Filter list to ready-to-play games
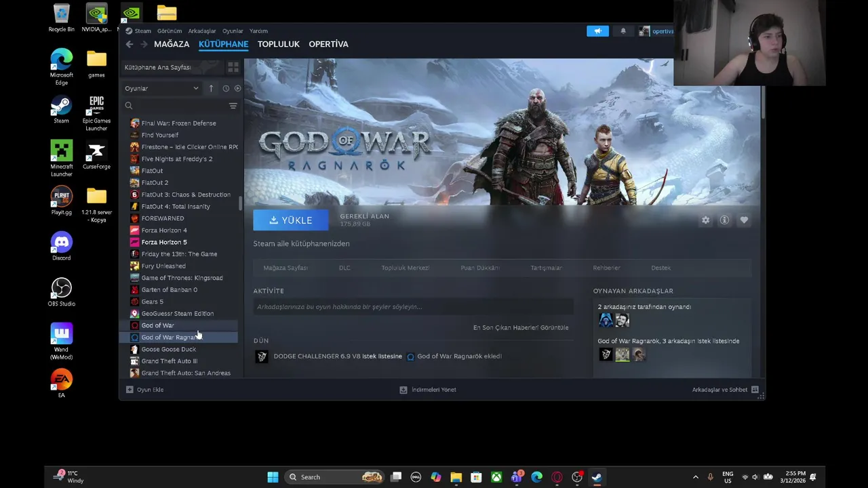 pos(237,88)
